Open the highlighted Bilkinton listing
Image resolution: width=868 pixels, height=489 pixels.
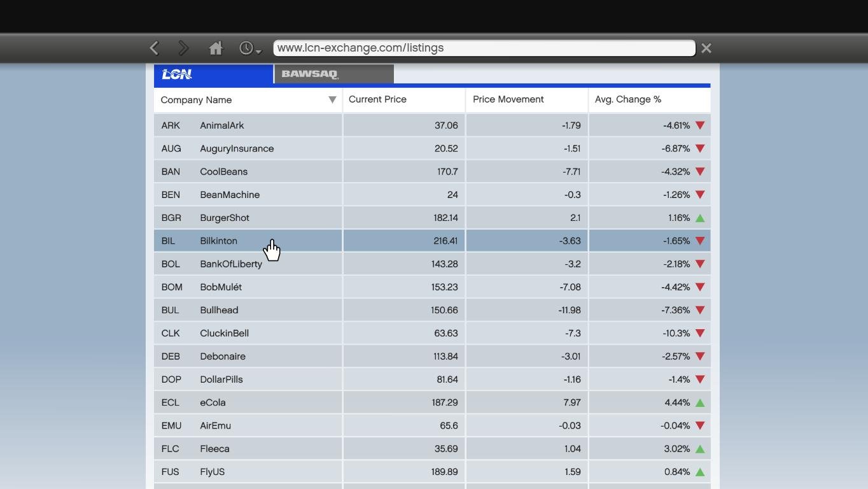[432, 241]
